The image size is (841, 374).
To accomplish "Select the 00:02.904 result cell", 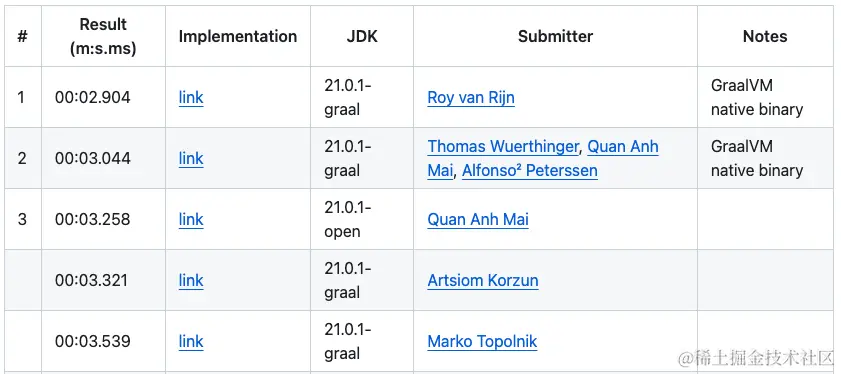I will click(x=103, y=98).
